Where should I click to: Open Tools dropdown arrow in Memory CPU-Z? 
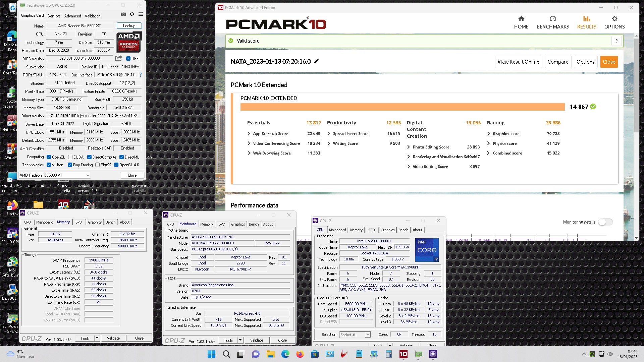pyautogui.click(x=97, y=338)
